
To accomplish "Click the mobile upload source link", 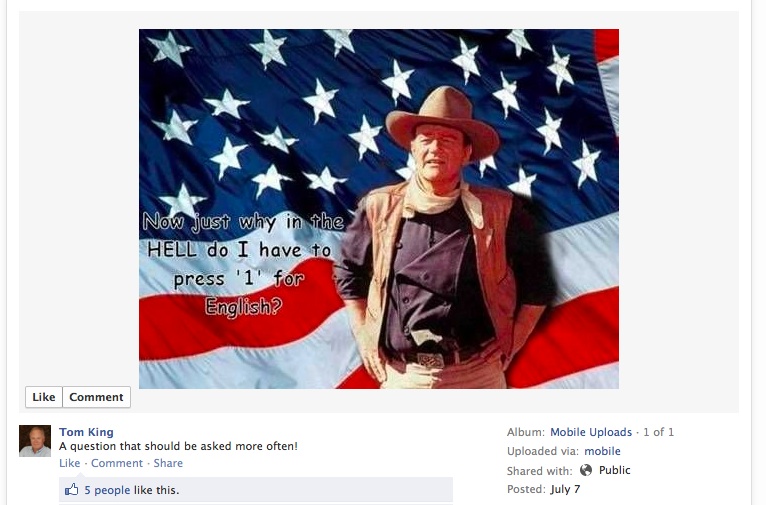I will (x=602, y=451).
